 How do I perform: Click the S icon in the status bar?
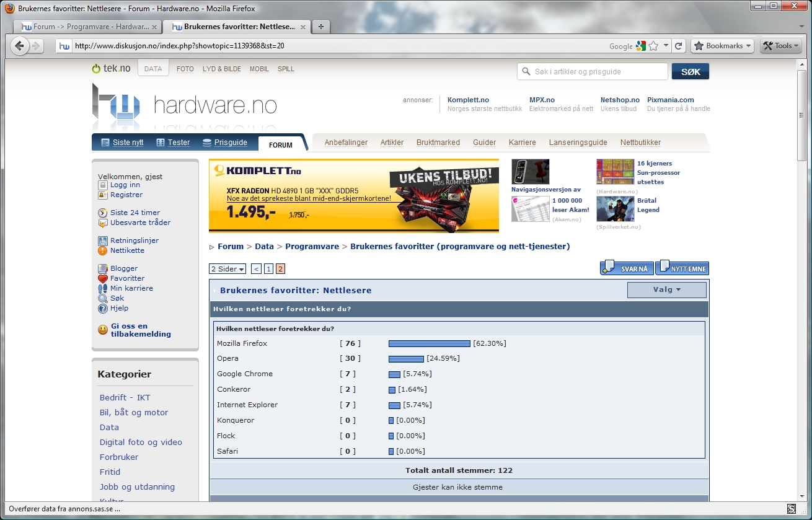(x=791, y=509)
